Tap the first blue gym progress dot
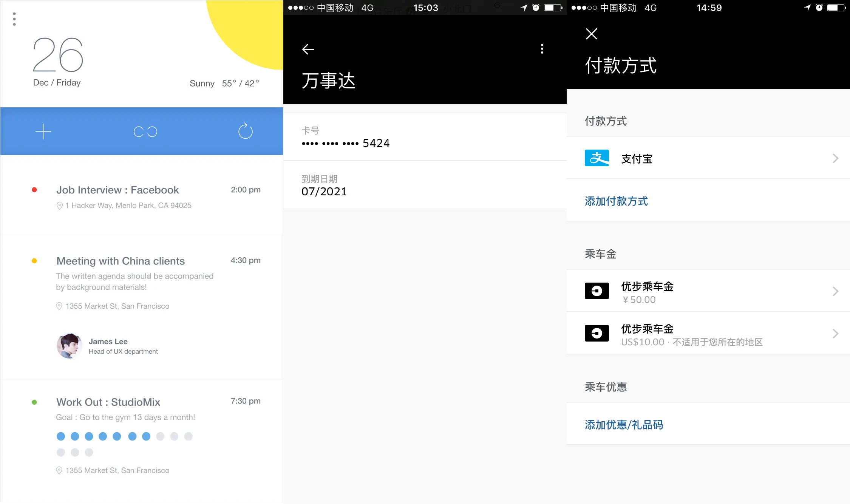 (61, 436)
